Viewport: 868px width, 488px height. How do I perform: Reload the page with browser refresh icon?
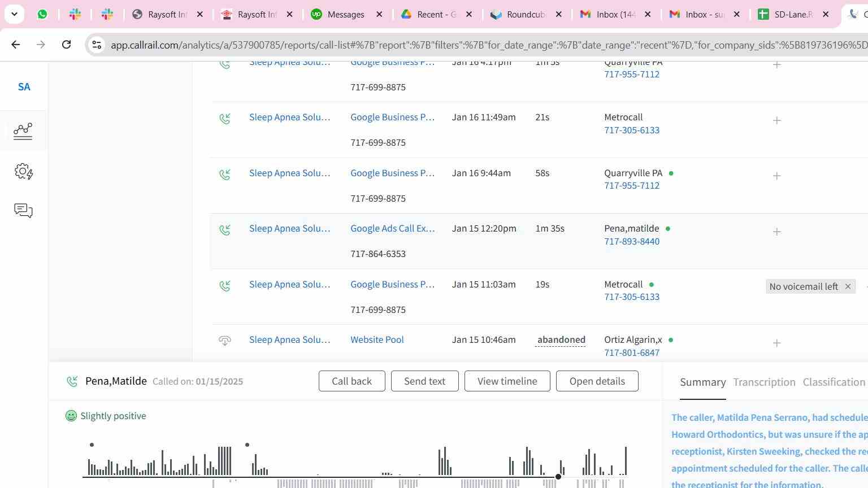click(66, 45)
